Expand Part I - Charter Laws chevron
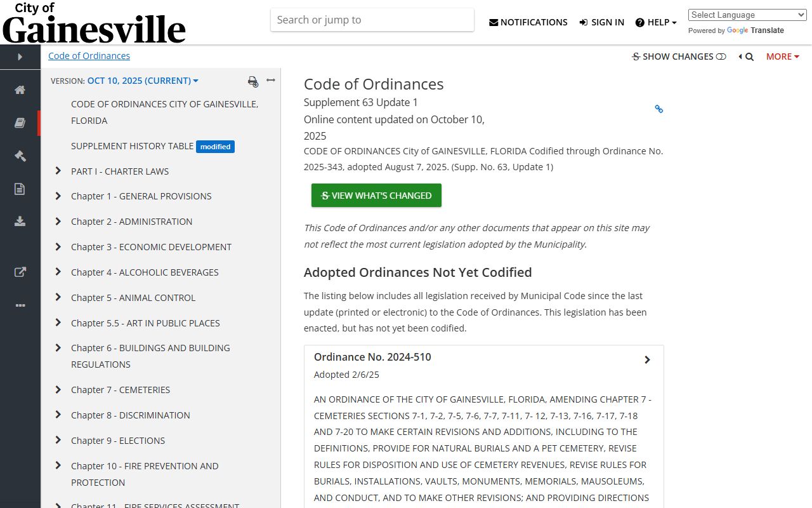 click(58, 171)
